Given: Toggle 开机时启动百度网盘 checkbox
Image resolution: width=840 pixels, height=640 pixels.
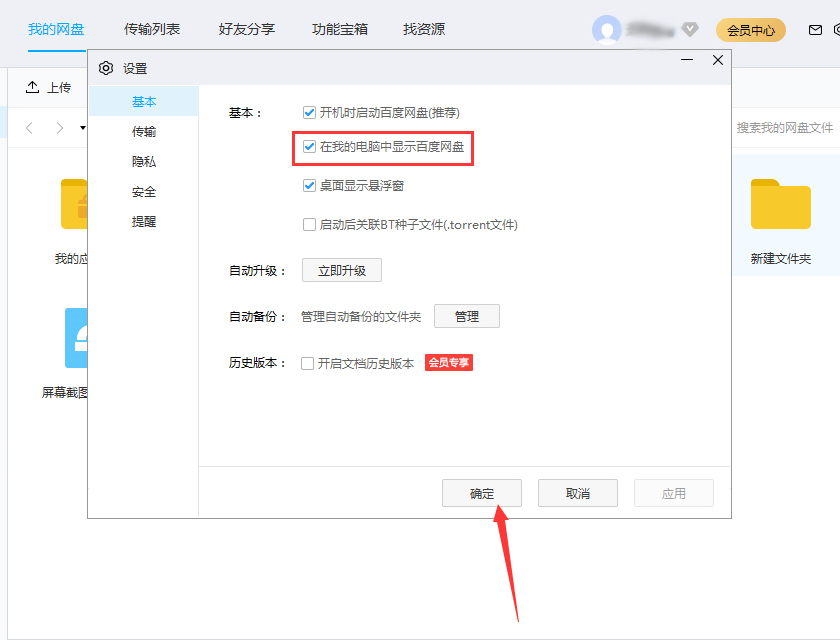Looking at the screenshot, I should pos(309,112).
